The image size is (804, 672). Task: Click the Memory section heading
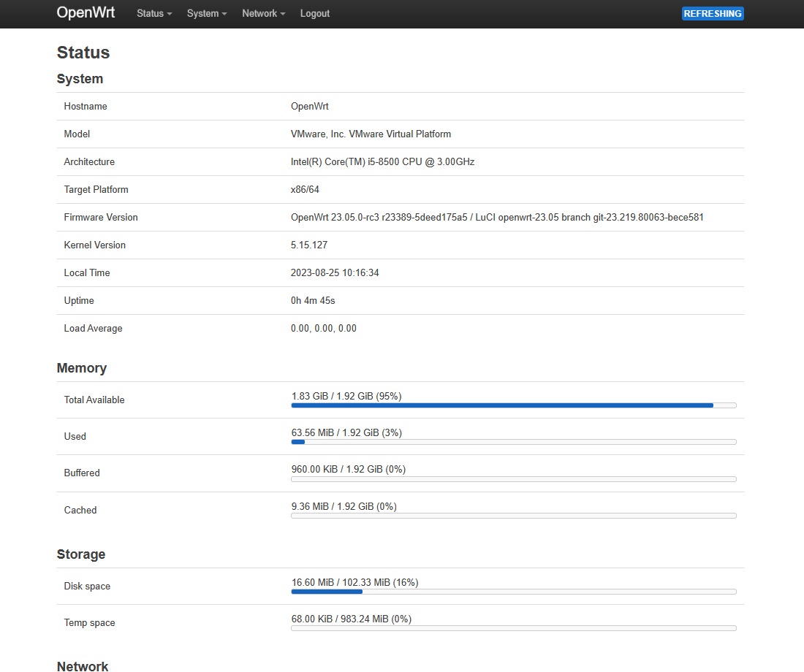82,368
